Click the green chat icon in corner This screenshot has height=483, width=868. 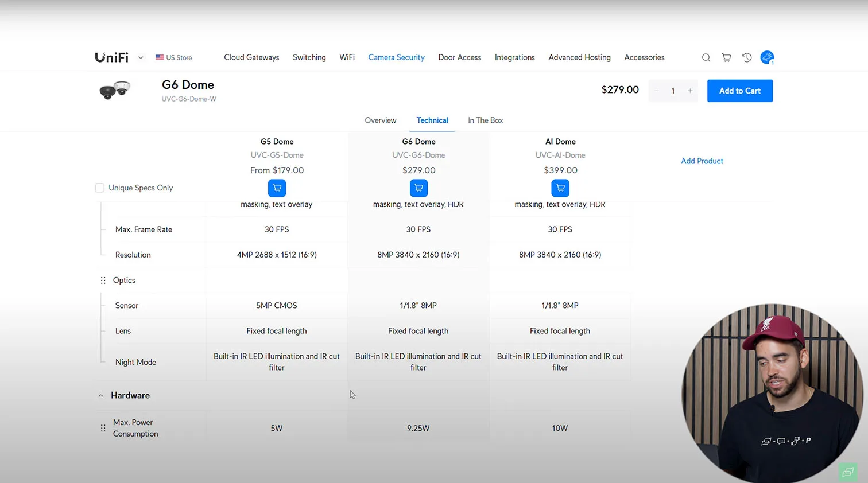point(848,472)
